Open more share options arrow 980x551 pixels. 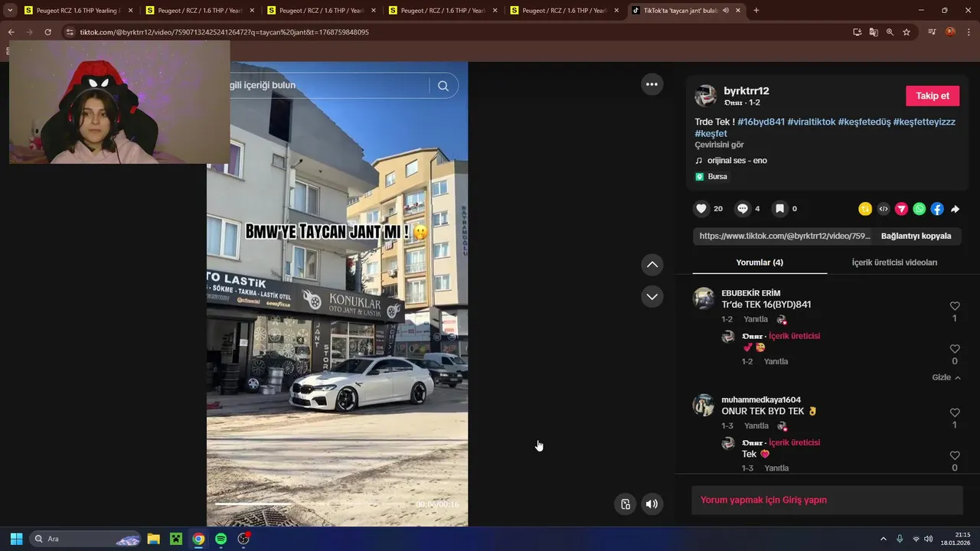[955, 209]
